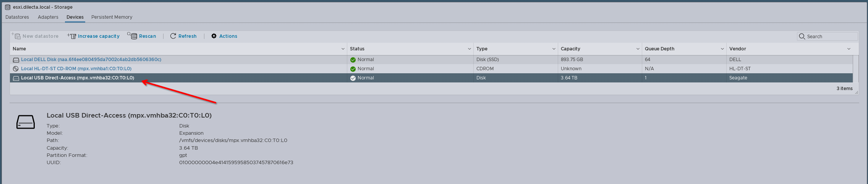This screenshot has width=868, height=184.
Task: Click the magnifier icon in Search box
Action: (x=802, y=36)
